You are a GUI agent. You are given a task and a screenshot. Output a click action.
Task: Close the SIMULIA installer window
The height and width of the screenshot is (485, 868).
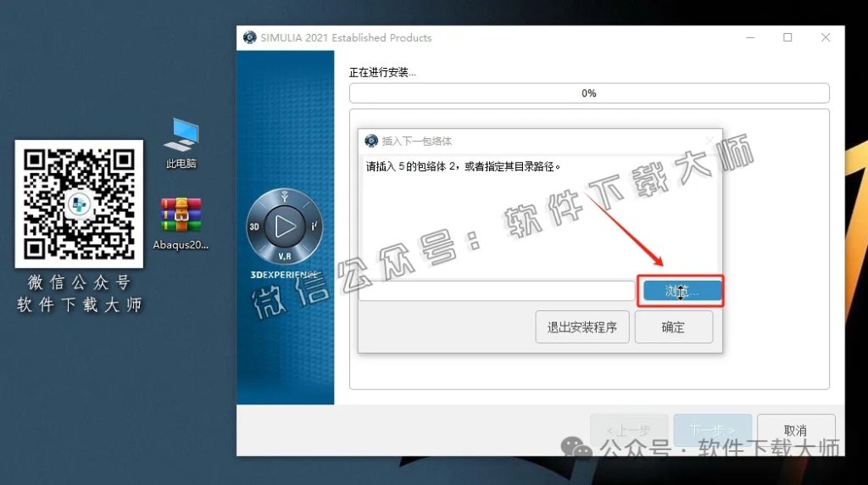pyautogui.click(x=826, y=37)
